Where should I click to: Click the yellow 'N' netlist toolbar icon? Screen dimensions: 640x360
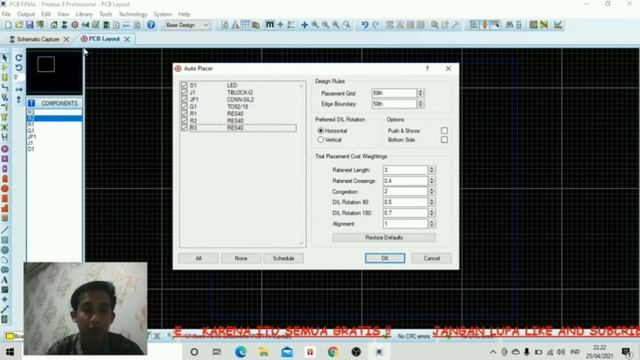[544, 25]
